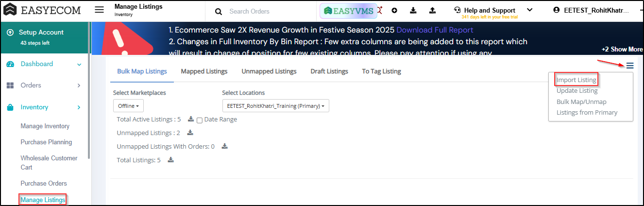Expand the Help and Support chevron

(x=529, y=10)
